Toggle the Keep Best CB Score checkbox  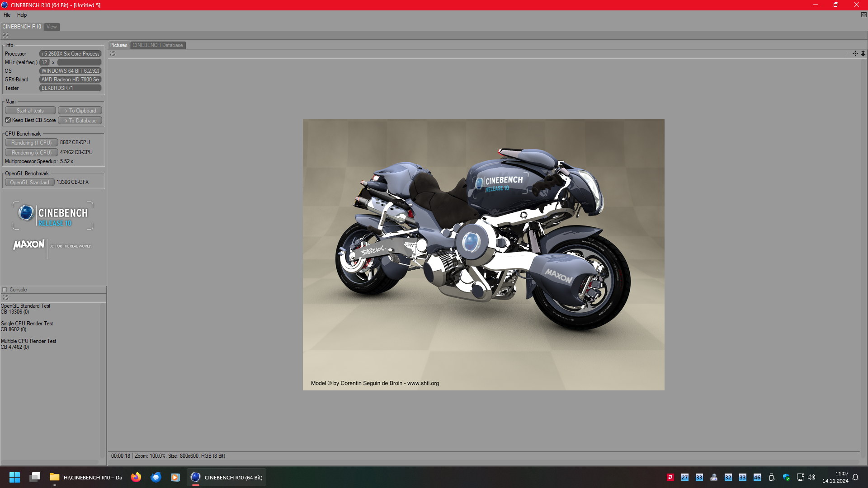[x=8, y=120]
